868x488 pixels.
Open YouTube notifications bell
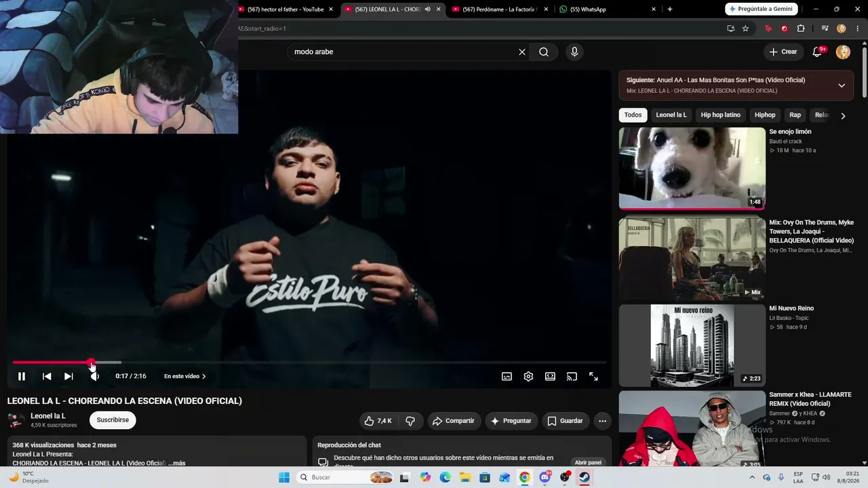click(x=818, y=52)
